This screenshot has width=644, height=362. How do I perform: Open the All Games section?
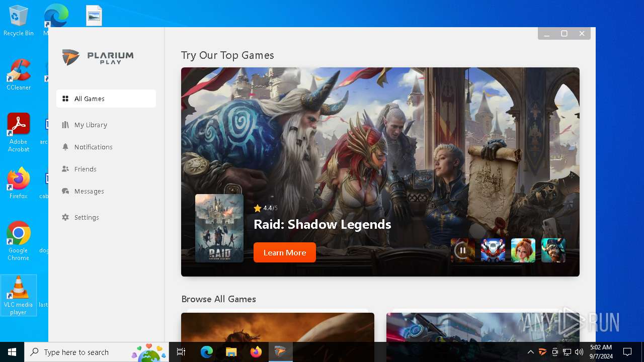[106, 99]
